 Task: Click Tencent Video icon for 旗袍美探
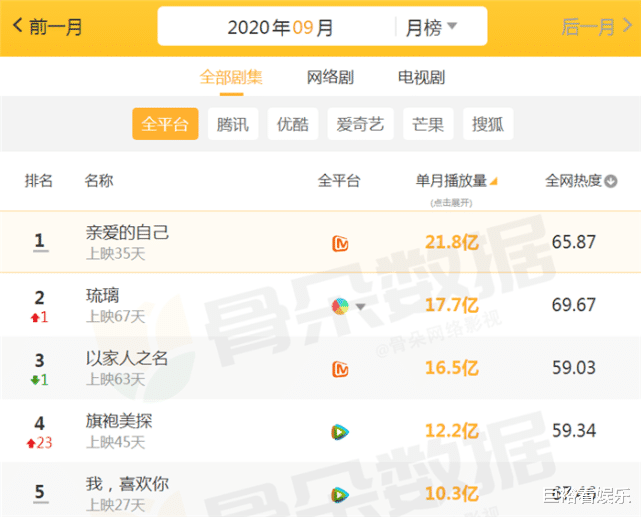click(x=340, y=432)
